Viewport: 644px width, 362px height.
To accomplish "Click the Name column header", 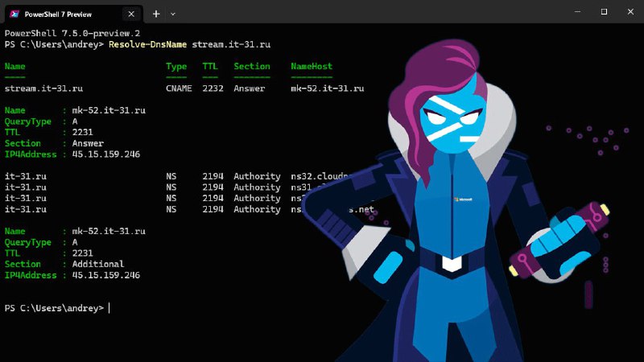I will pos(14,66).
